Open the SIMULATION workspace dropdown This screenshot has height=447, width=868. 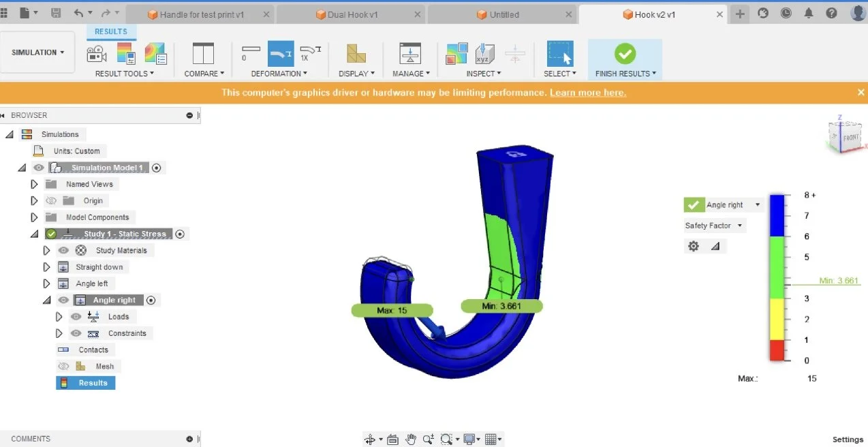point(38,52)
